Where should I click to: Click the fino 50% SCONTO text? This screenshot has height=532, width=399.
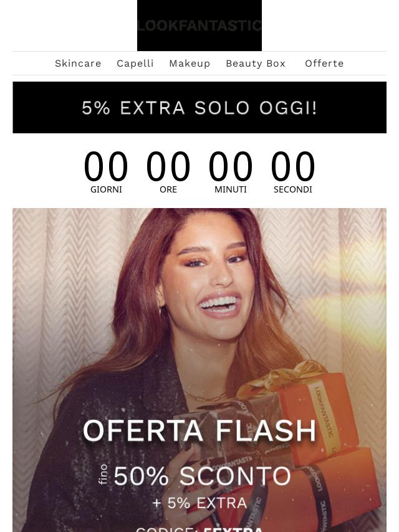[196, 475]
